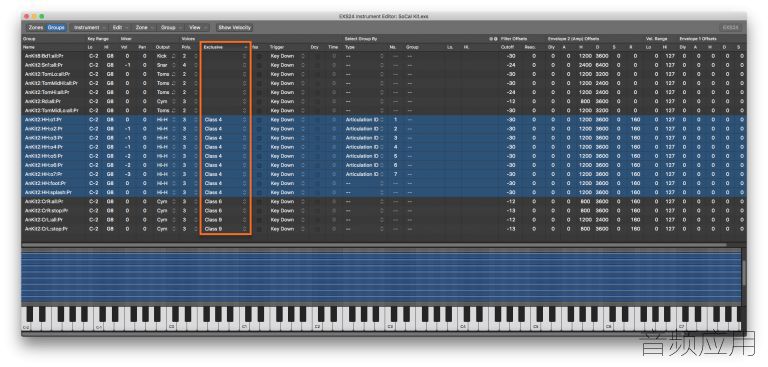Open Output popup for Sn1 row (Snar)
Screen dimensions: 768x367
pyautogui.click(x=165, y=65)
